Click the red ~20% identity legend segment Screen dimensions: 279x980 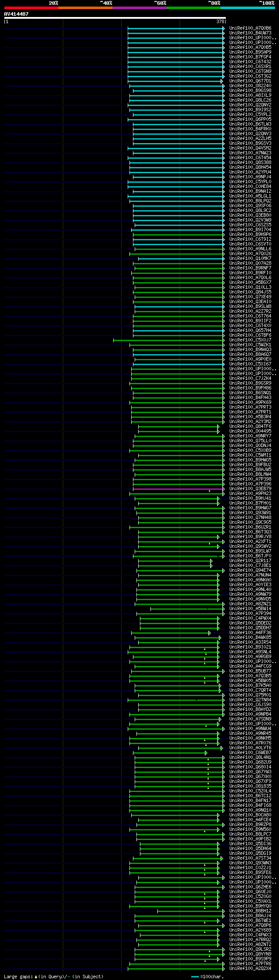tap(31, 8)
